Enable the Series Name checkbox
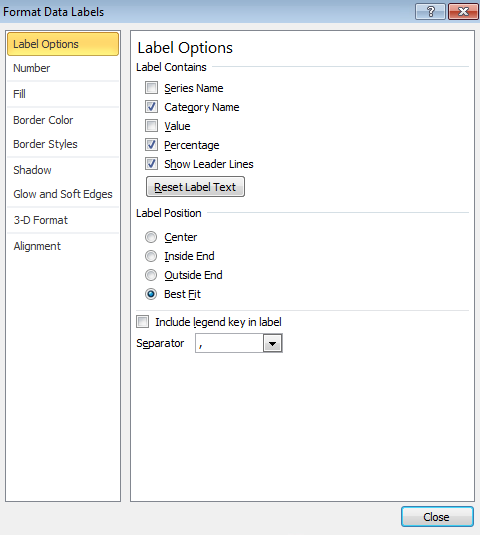The width and height of the screenshot is (480, 535). 151,88
